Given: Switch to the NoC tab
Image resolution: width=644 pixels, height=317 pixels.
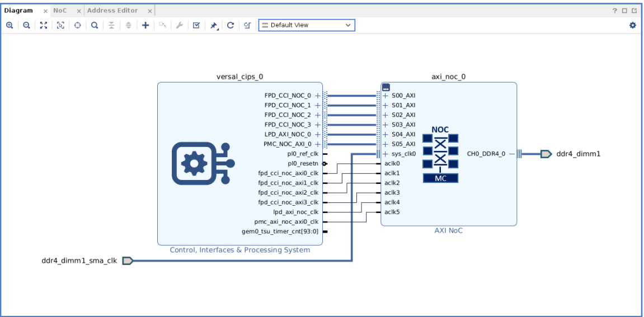Looking at the screenshot, I should click(60, 11).
